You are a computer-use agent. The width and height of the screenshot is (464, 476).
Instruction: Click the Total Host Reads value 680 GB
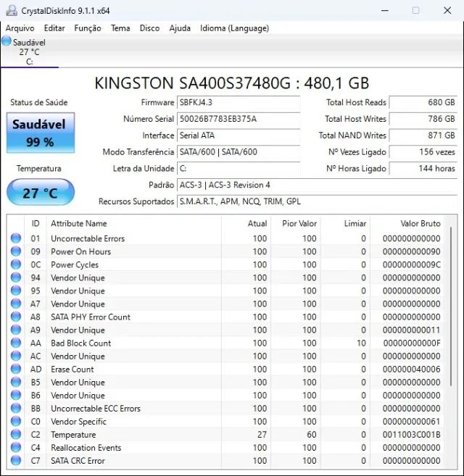(423, 103)
